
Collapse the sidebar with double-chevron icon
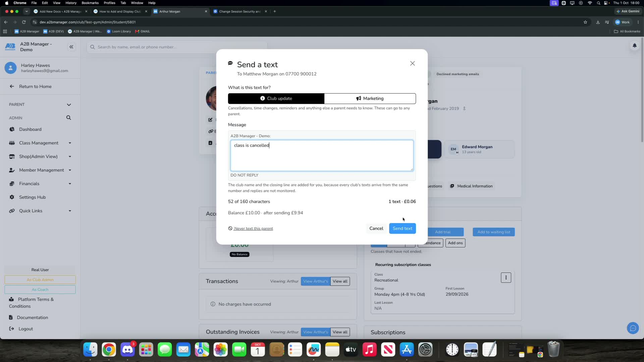[x=71, y=47]
